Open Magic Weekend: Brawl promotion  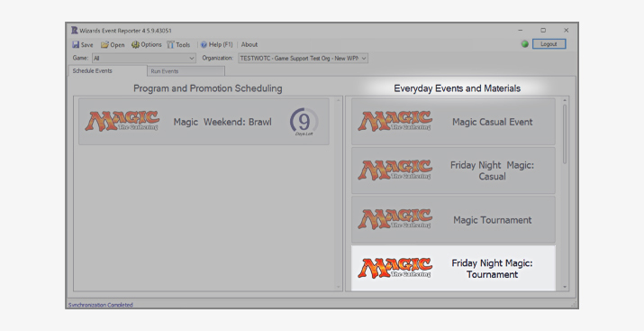[204, 122]
